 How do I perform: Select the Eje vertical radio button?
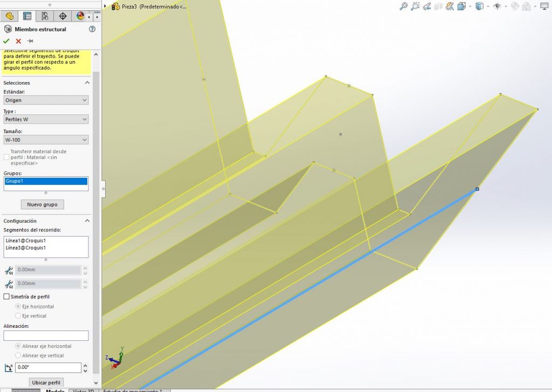17,315
